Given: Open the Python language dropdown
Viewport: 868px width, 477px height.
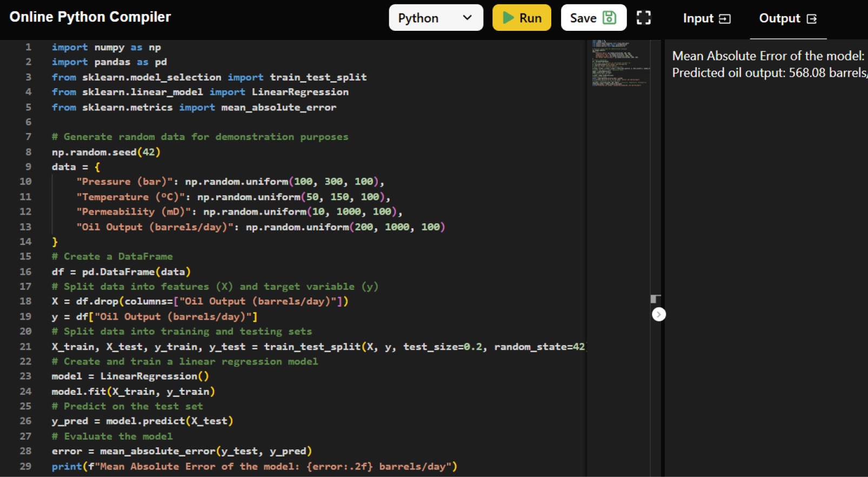Looking at the screenshot, I should (436, 18).
